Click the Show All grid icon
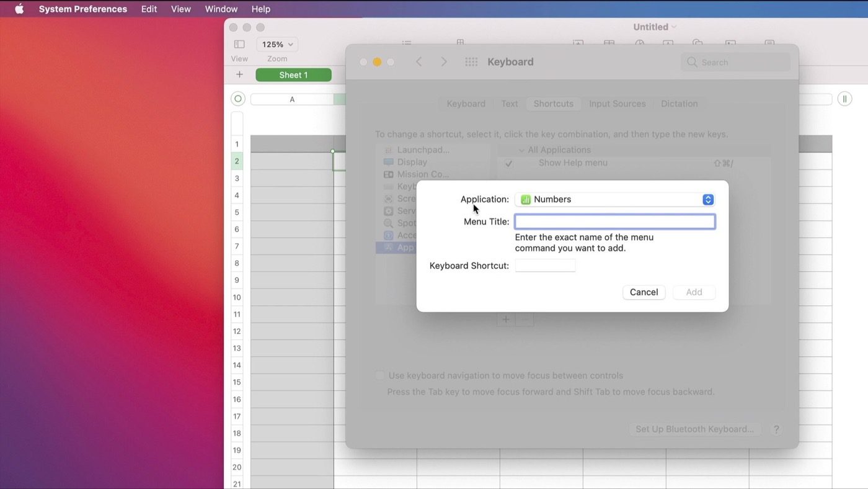Image resolution: width=868 pixels, height=489 pixels. click(471, 62)
